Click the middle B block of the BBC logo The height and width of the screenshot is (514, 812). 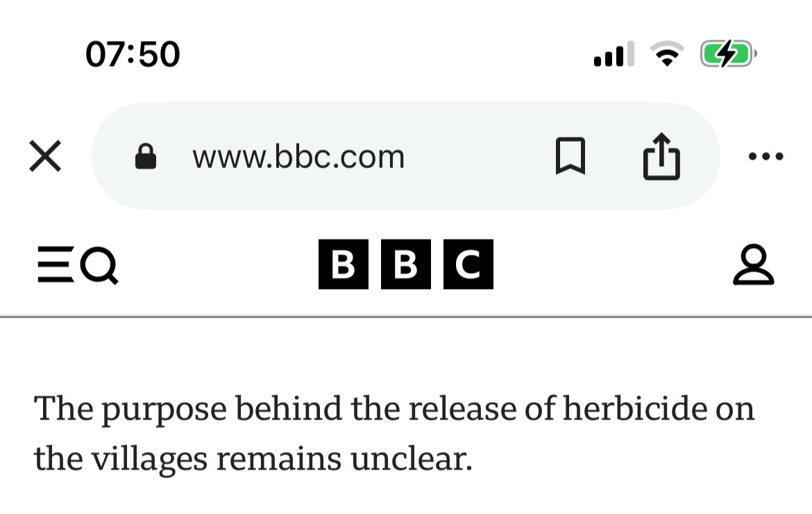click(406, 264)
